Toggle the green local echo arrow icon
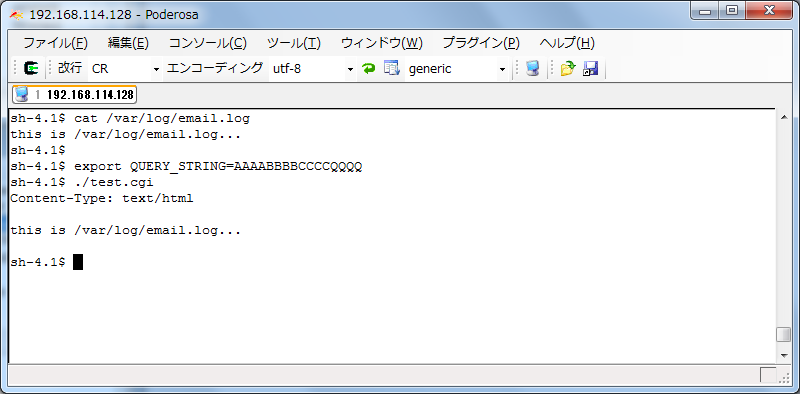Image resolution: width=800 pixels, height=394 pixels. click(368, 68)
